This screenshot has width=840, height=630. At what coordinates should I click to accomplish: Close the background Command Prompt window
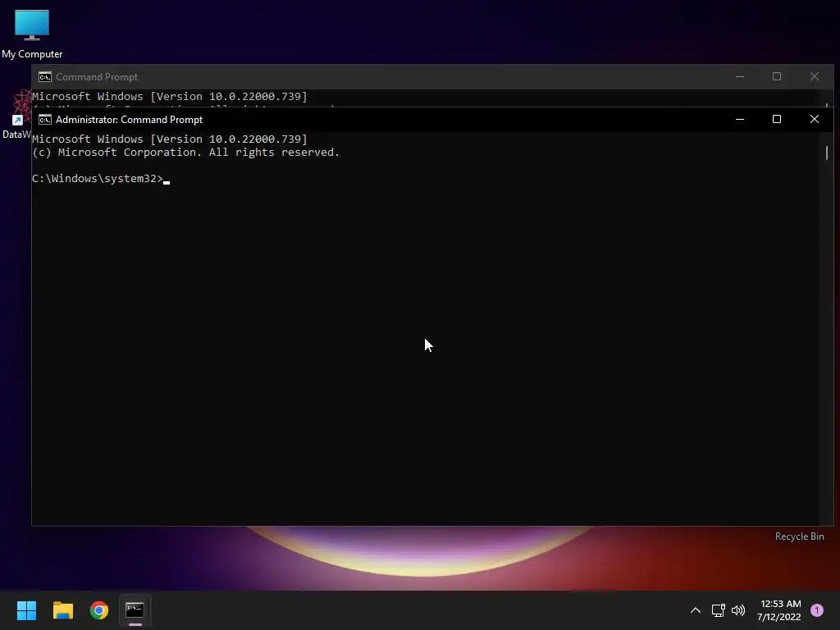(815, 77)
